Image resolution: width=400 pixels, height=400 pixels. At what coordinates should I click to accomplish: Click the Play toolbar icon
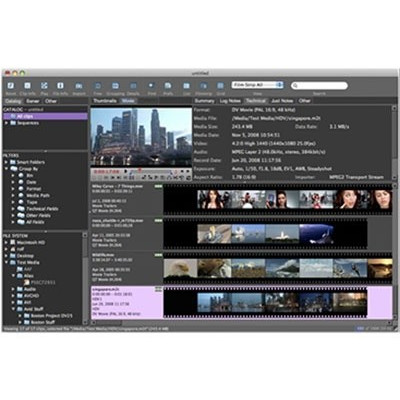(x=44, y=86)
